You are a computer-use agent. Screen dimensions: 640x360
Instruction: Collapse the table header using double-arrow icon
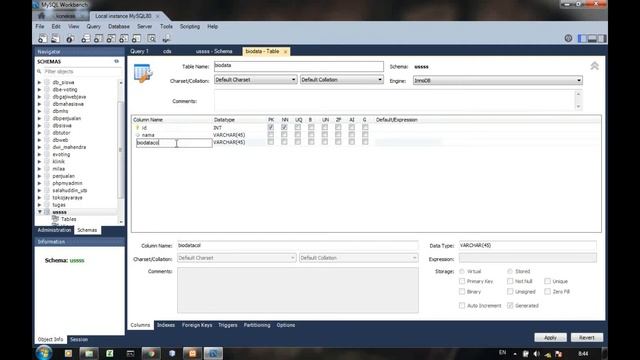click(x=594, y=66)
